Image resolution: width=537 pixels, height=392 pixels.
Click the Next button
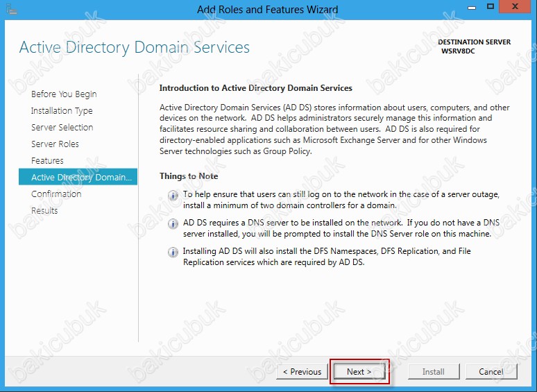[359, 371]
